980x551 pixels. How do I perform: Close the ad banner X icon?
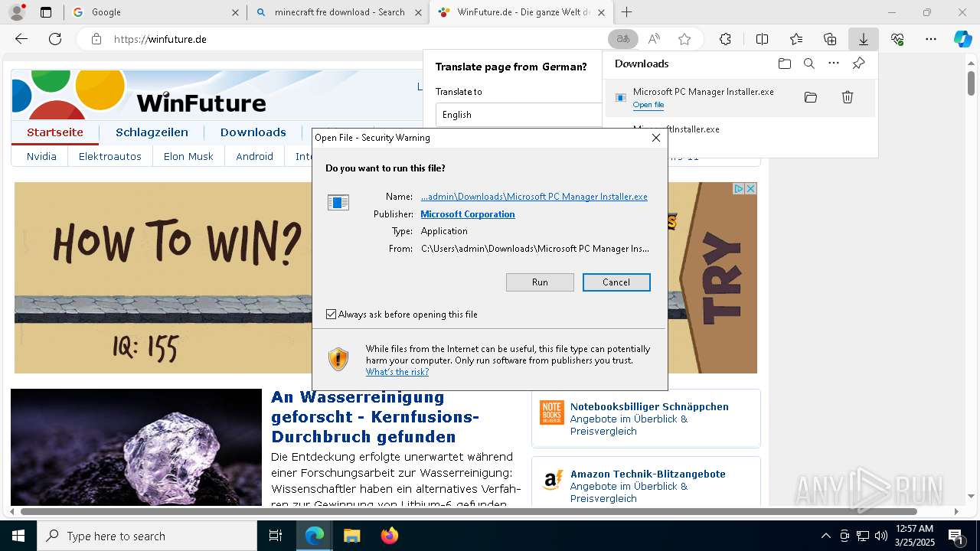751,188
